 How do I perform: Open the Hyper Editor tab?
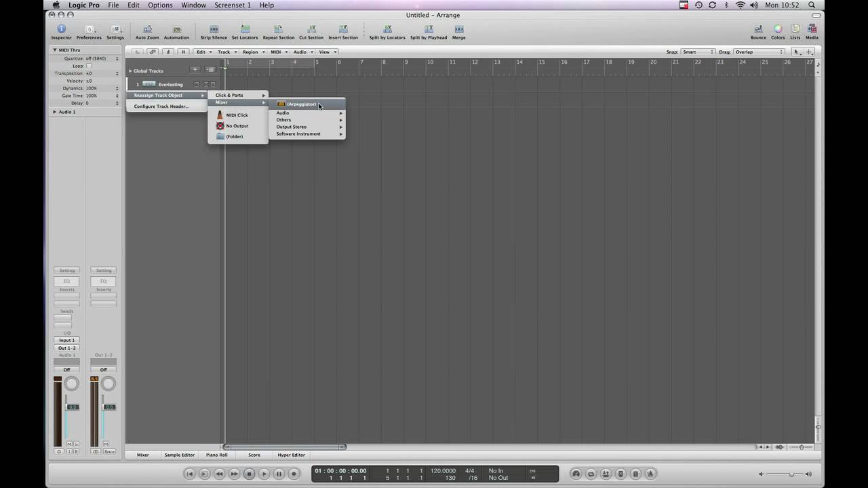pyautogui.click(x=291, y=455)
